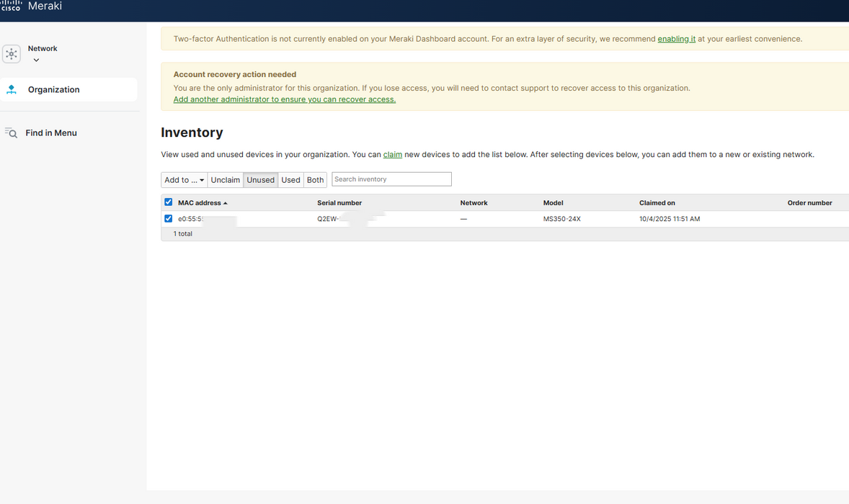849x504 pixels.
Task: Sort by Claimed on column header
Action: click(657, 203)
